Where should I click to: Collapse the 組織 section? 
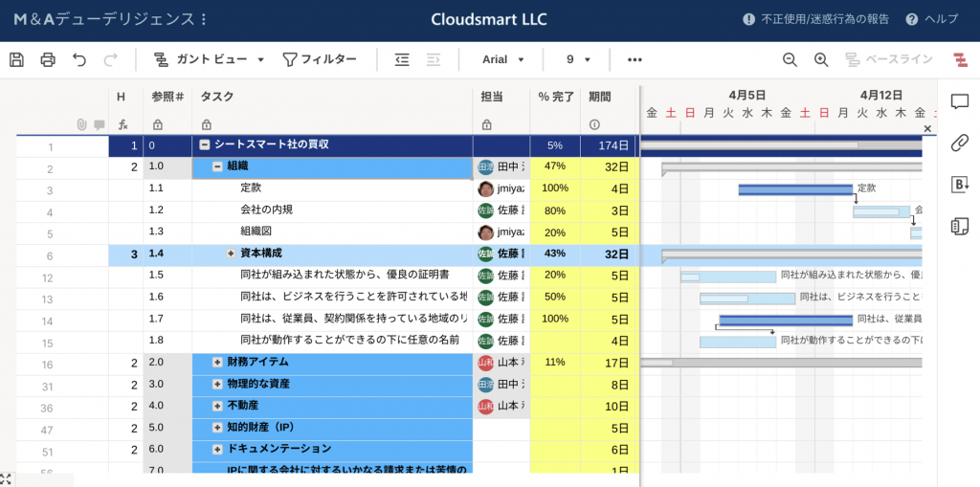(217, 166)
